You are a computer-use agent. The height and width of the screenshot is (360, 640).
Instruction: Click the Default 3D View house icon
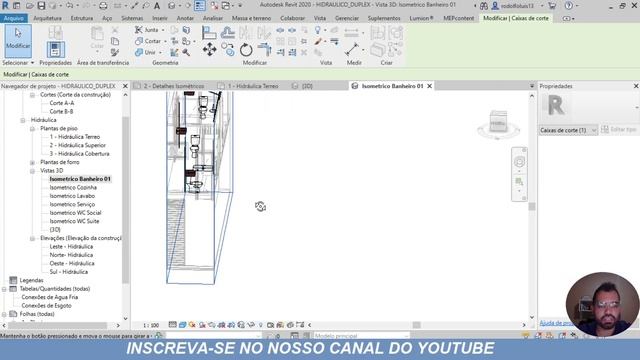pyautogui.click(x=172, y=6)
